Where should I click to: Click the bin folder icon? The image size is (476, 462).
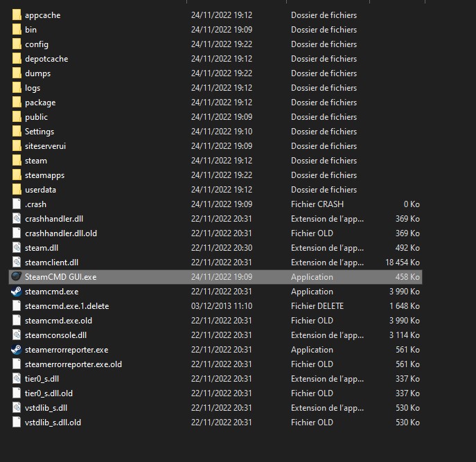[17, 29]
